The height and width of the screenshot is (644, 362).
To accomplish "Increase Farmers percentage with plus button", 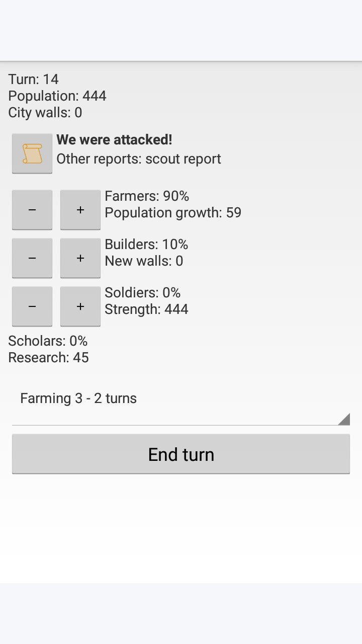I will (x=80, y=210).
